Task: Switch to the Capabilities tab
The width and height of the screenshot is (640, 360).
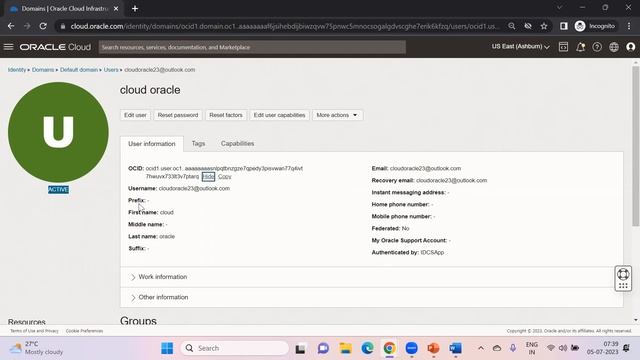Action: pyautogui.click(x=238, y=144)
